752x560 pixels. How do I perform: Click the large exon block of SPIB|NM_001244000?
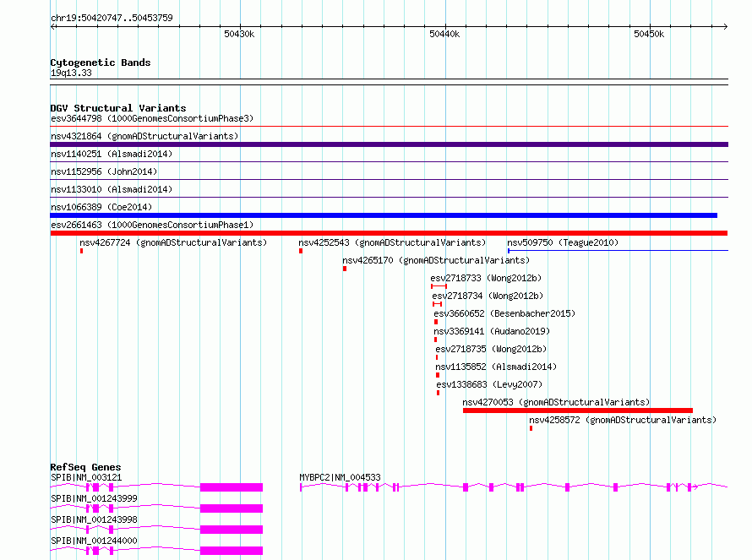pyautogui.click(x=232, y=551)
